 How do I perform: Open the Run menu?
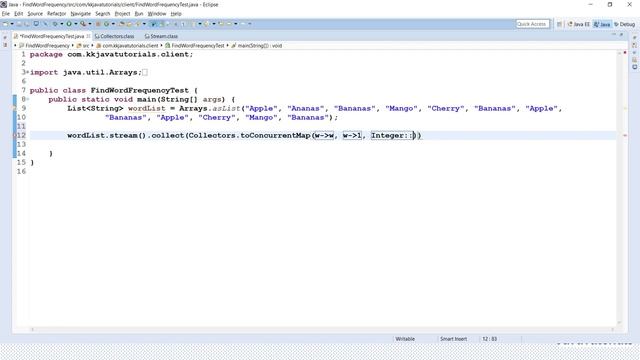pos(139,13)
